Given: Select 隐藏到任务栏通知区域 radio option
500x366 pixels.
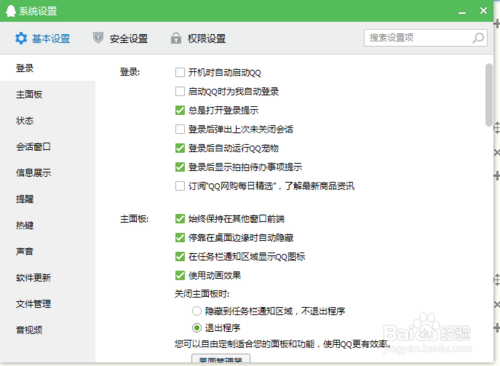Looking at the screenshot, I should (197, 311).
